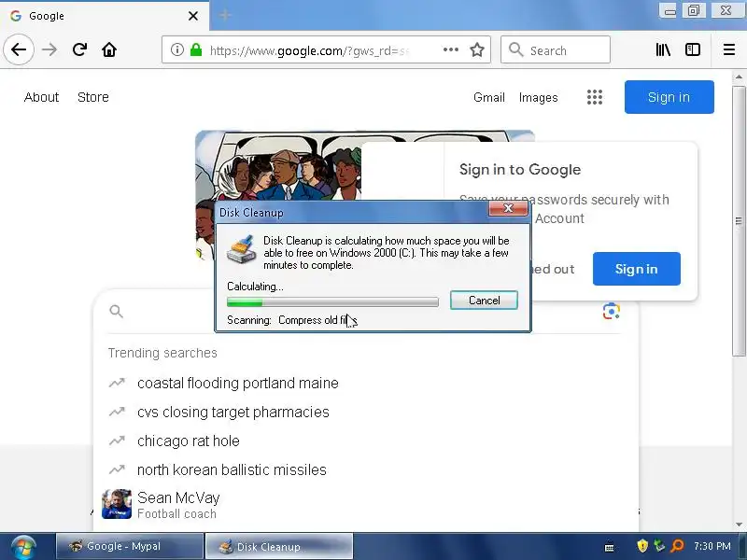Open a new tab with the plus button

225,15
